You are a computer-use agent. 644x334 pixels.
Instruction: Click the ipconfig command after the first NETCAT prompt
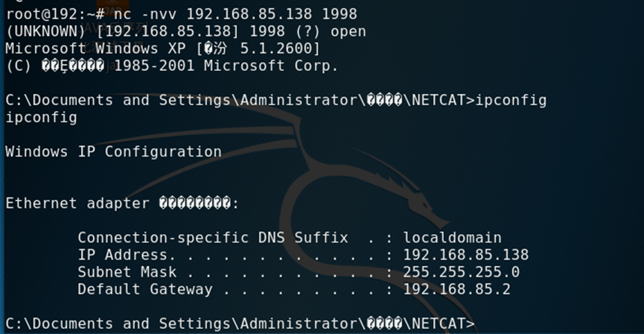point(511,101)
